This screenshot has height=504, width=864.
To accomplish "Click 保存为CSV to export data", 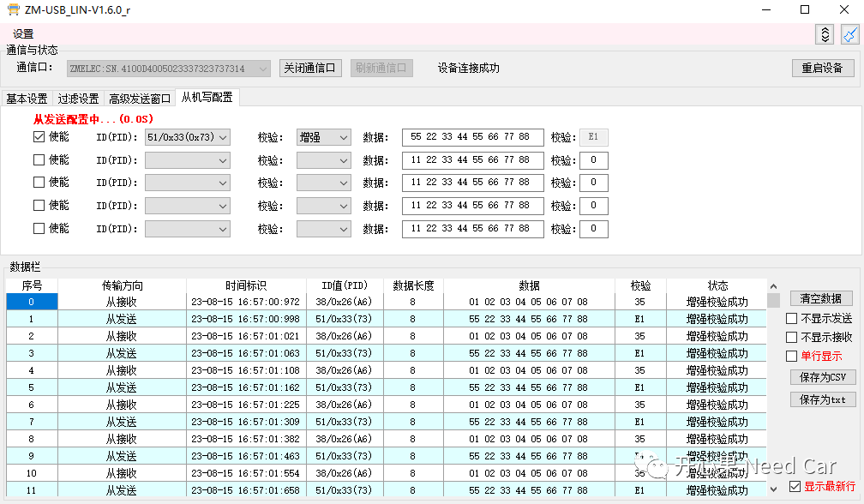I will [822, 378].
